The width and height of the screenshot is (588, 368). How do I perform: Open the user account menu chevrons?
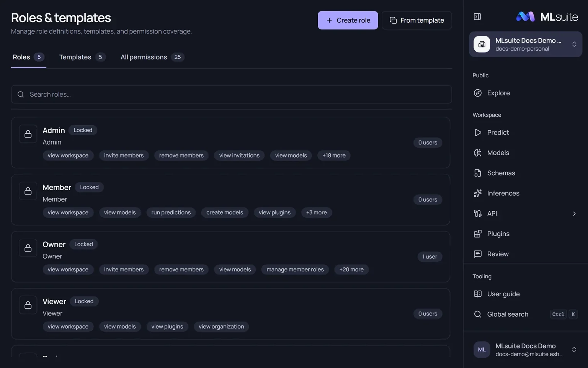point(574,350)
